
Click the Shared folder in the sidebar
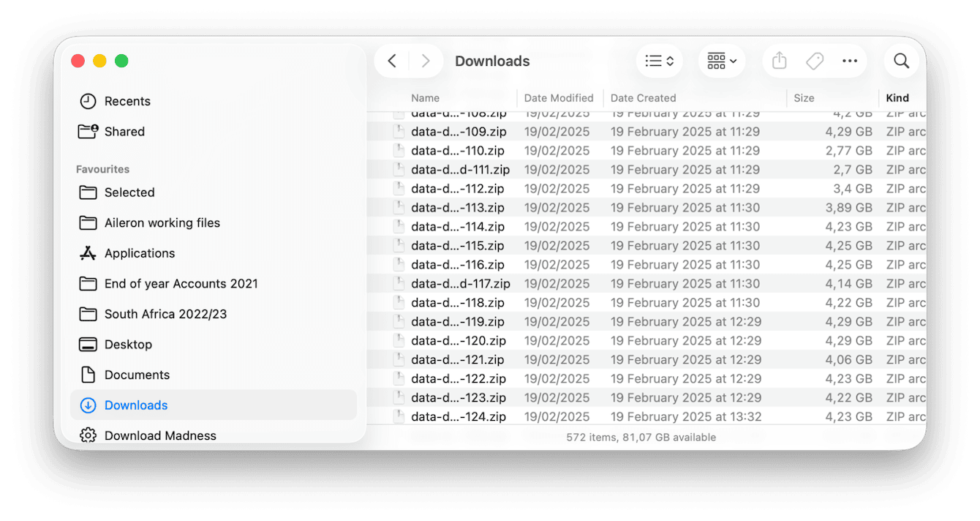click(x=124, y=131)
